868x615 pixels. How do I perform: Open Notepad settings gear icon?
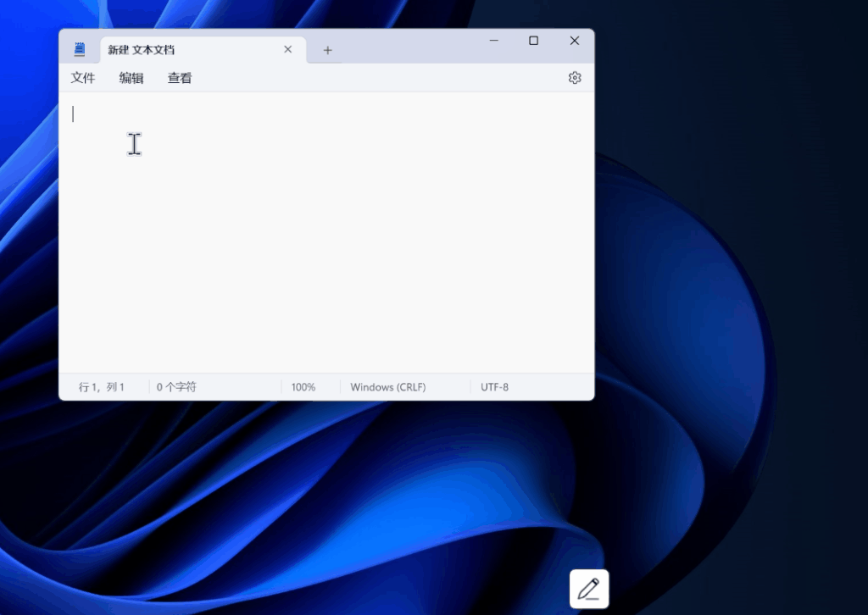point(575,78)
